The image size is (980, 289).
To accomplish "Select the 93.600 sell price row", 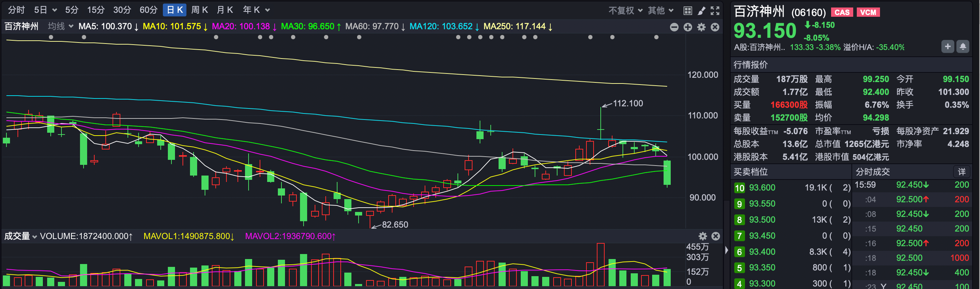I will [792, 188].
